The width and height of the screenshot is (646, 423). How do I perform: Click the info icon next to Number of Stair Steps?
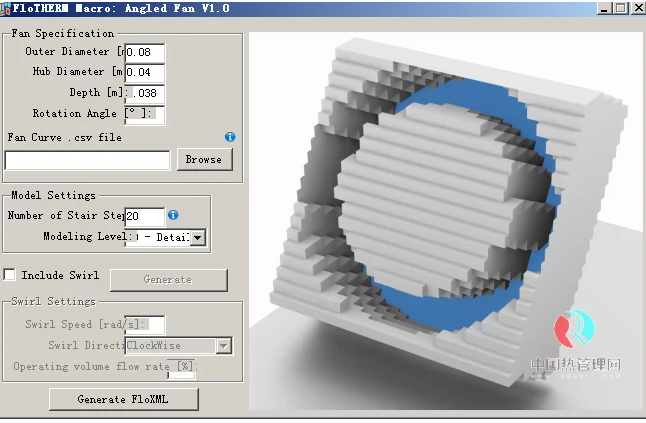173,215
